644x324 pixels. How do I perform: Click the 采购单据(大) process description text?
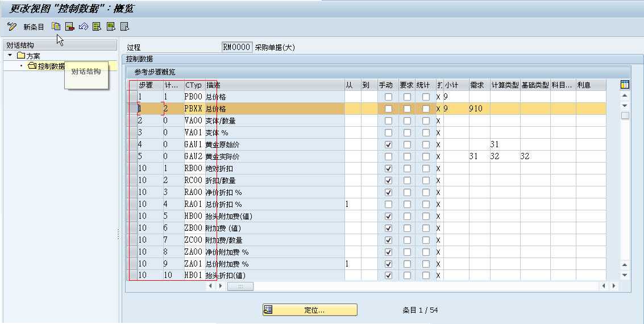coord(275,48)
